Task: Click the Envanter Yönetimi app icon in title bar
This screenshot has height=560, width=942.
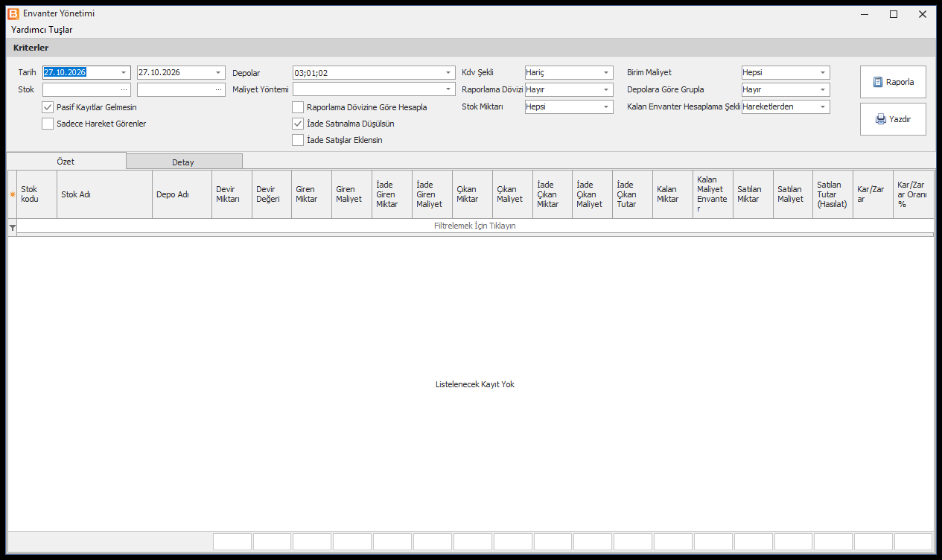Action: tap(13, 13)
